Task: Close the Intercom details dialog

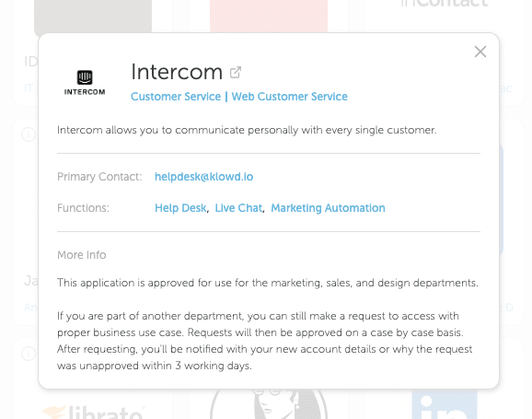Action: (x=480, y=52)
